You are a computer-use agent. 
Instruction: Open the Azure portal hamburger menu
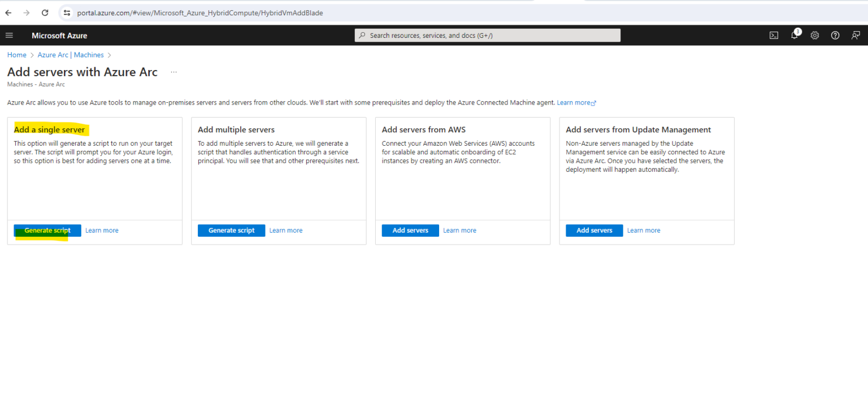point(9,36)
